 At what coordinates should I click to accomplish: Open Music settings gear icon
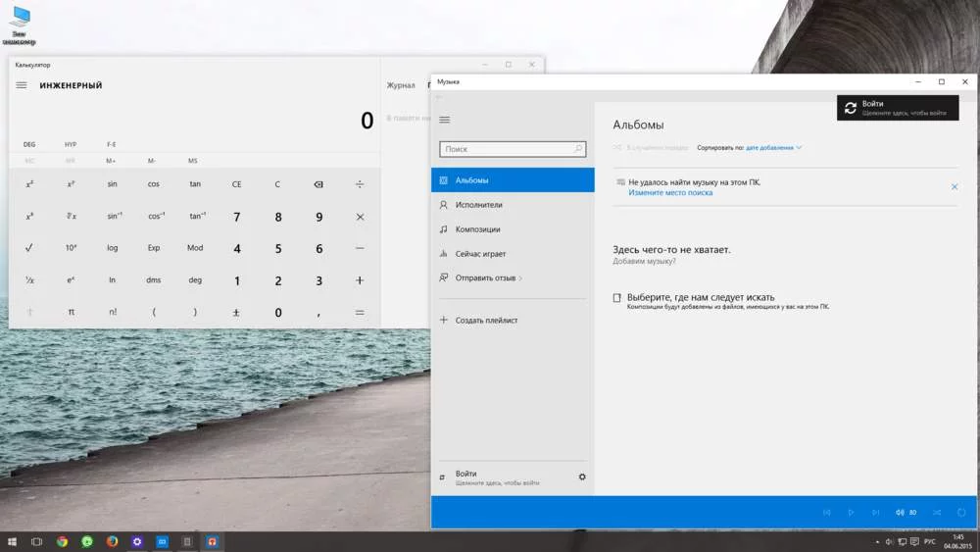click(582, 477)
